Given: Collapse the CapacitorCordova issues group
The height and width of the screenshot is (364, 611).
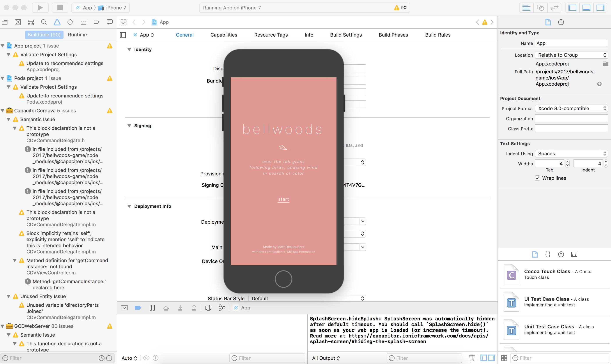Looking at the screenshot, I should 3,111.
